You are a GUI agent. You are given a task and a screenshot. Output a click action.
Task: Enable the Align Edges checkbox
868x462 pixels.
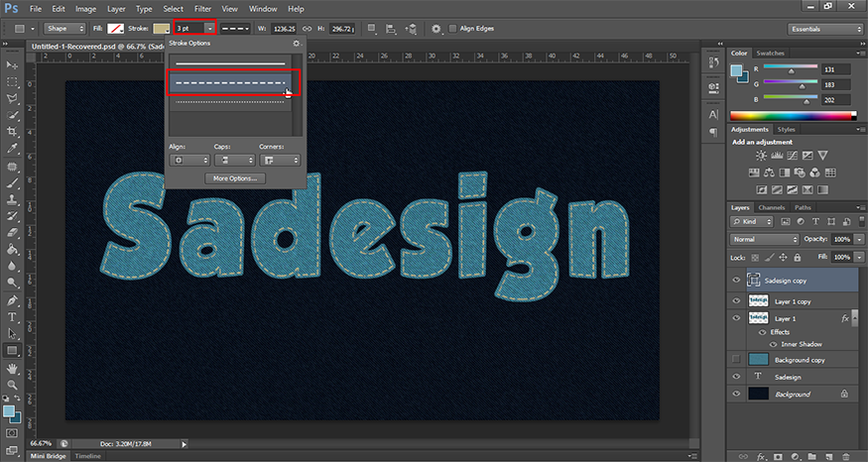coord(452,28)
